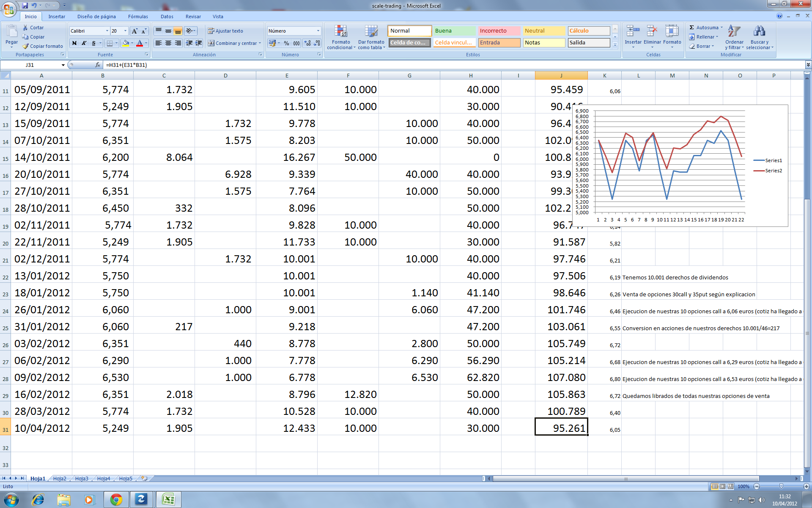Viewport: 812px width, 508px height.
Task: Click the percent style icon
Action: pyautogui.click(x=286, y=43)
